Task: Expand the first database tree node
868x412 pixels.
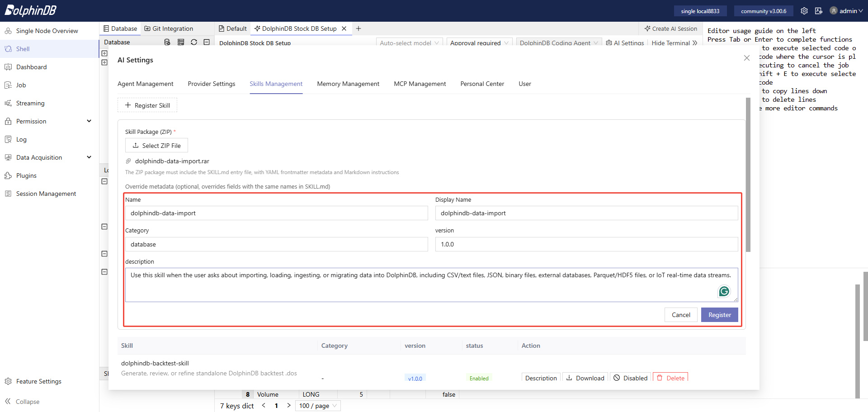Action: (104, 53)
